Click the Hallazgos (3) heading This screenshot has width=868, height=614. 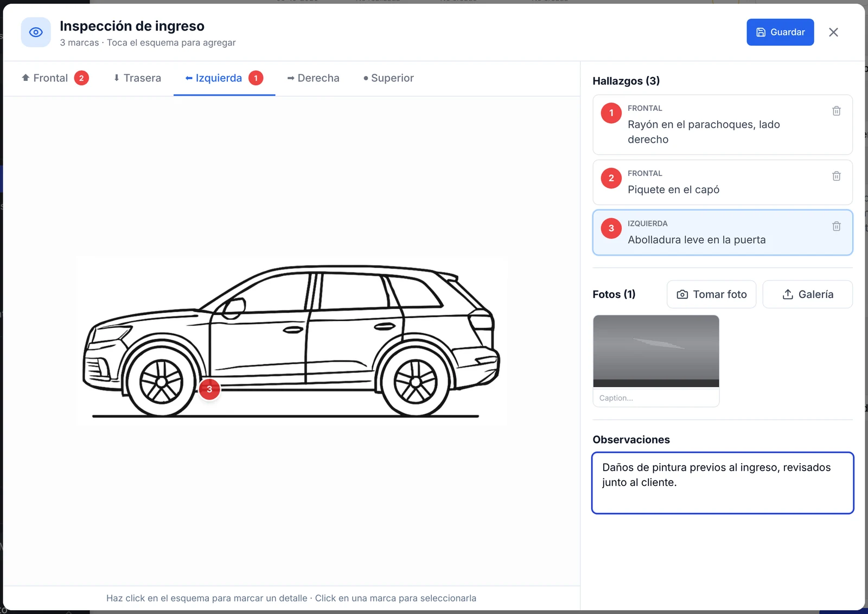[x=626, y=81]
